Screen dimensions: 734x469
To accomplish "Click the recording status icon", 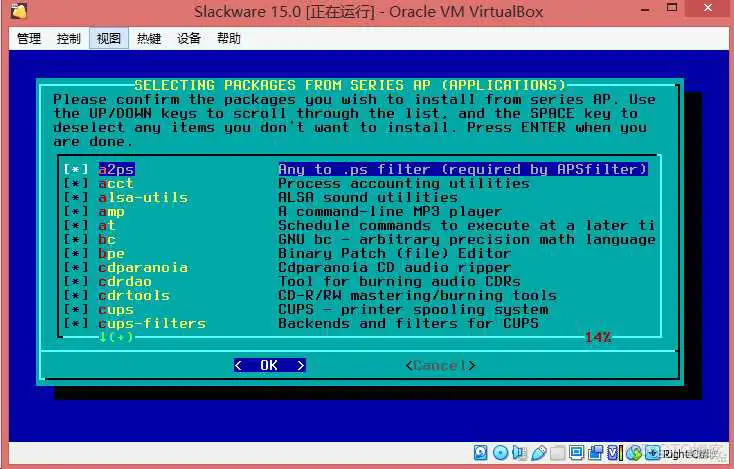I will click(x=595, y=453).
